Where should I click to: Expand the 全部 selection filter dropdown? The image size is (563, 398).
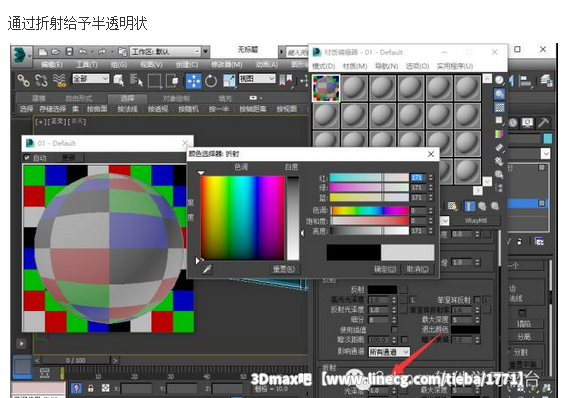point(90,79)
